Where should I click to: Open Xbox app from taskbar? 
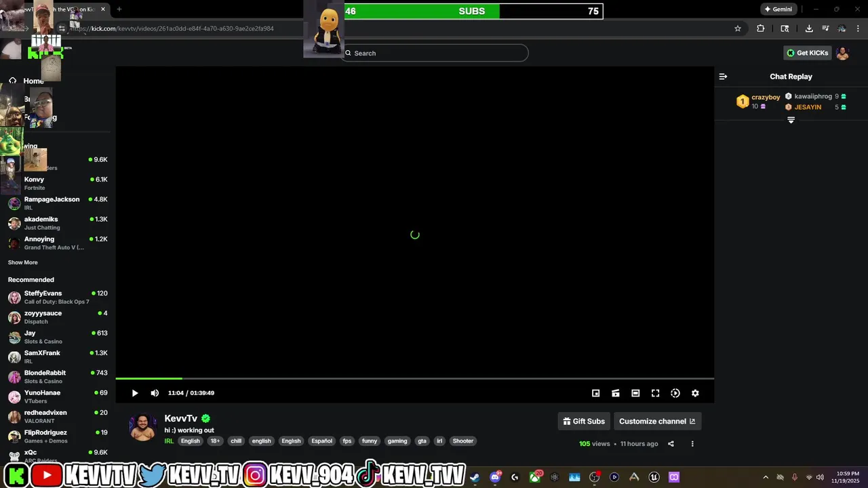535,477
